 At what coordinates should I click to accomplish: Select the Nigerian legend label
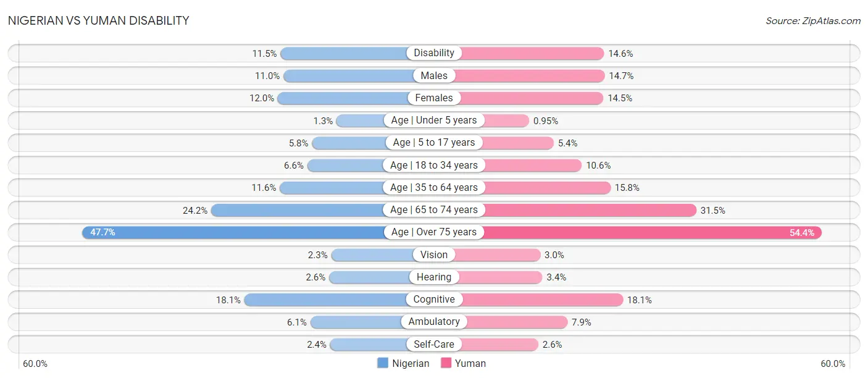411,363
